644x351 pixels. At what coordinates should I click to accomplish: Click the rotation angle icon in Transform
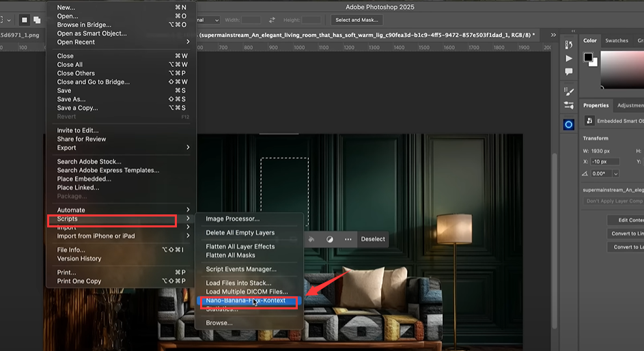tap(585, 173)
